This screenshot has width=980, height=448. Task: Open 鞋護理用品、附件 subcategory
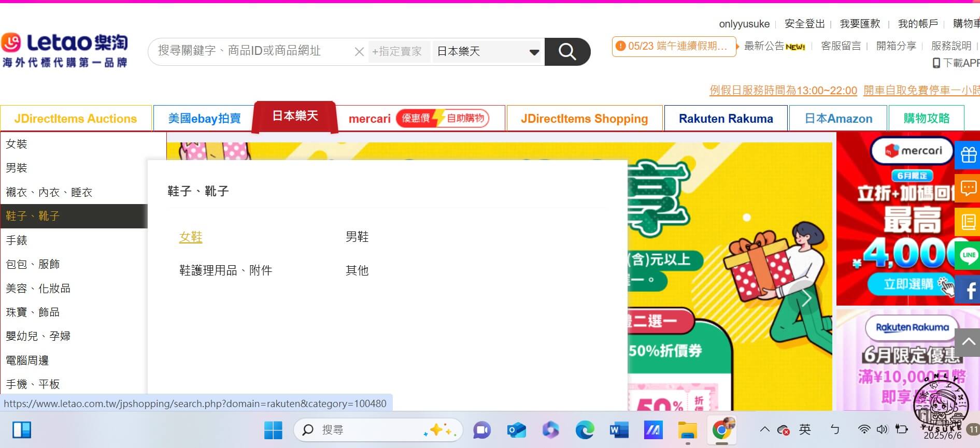click(x=225, y=270)
